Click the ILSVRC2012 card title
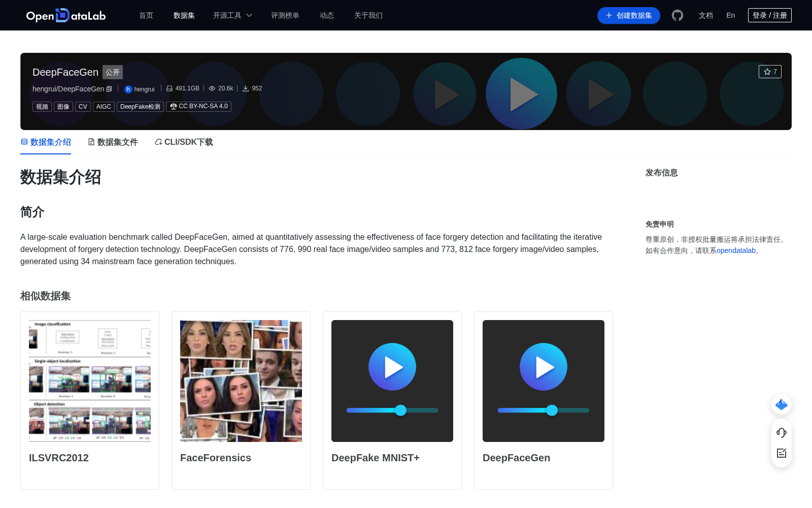This screenshot has height=508, width=812. point(59,458)
